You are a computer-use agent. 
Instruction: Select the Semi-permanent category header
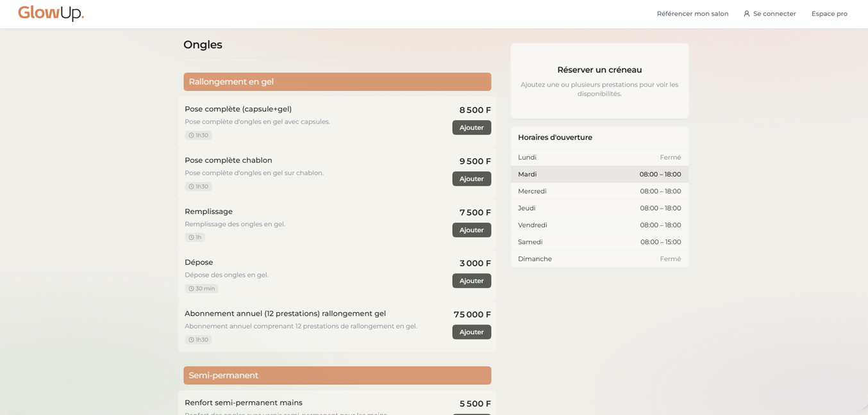point(337,375)
